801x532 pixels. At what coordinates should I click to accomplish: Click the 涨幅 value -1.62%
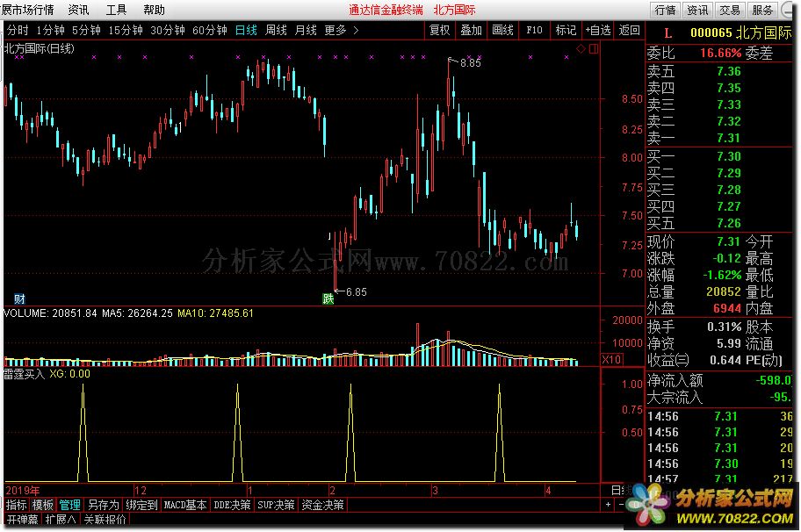pos(722,275)
